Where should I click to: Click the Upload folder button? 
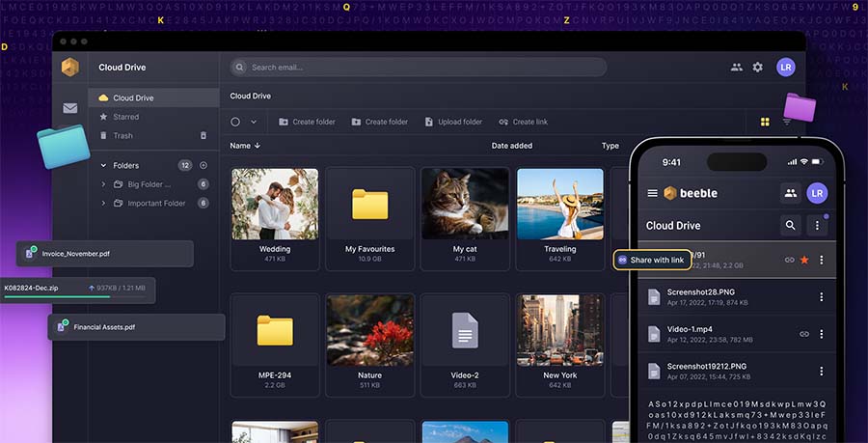[x=452, y=123]
